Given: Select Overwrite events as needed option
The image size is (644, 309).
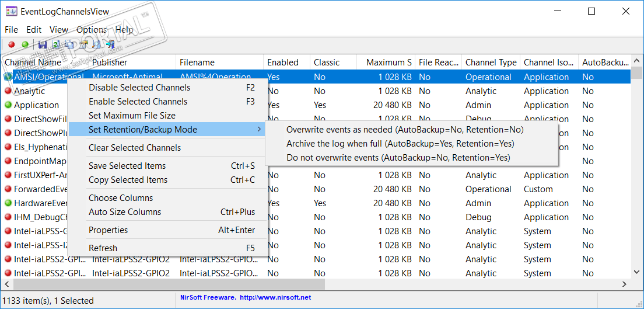Looking at the screenshot, I should coord(405,130).
